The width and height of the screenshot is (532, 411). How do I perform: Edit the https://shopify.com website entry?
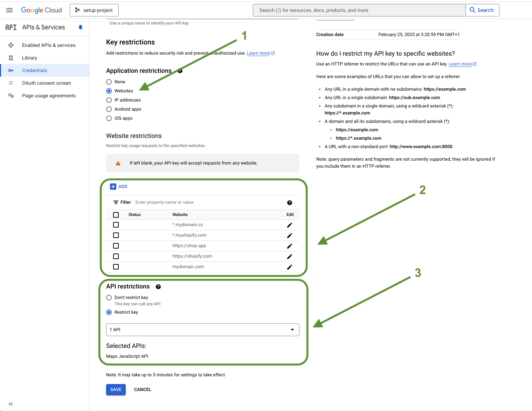click(290, 257)
